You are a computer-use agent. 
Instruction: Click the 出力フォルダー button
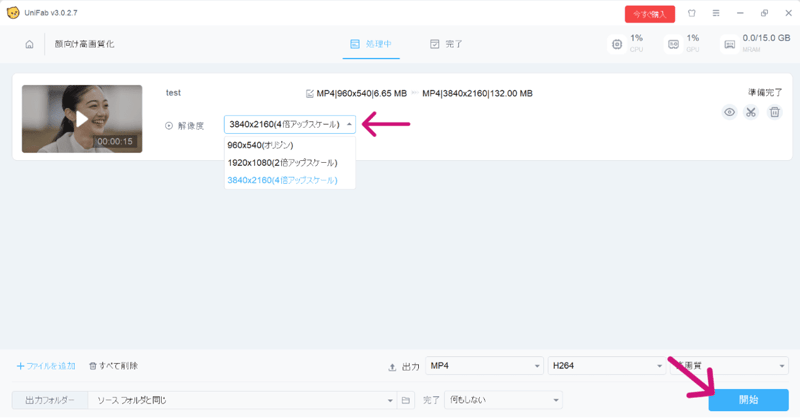coord(50,401)
